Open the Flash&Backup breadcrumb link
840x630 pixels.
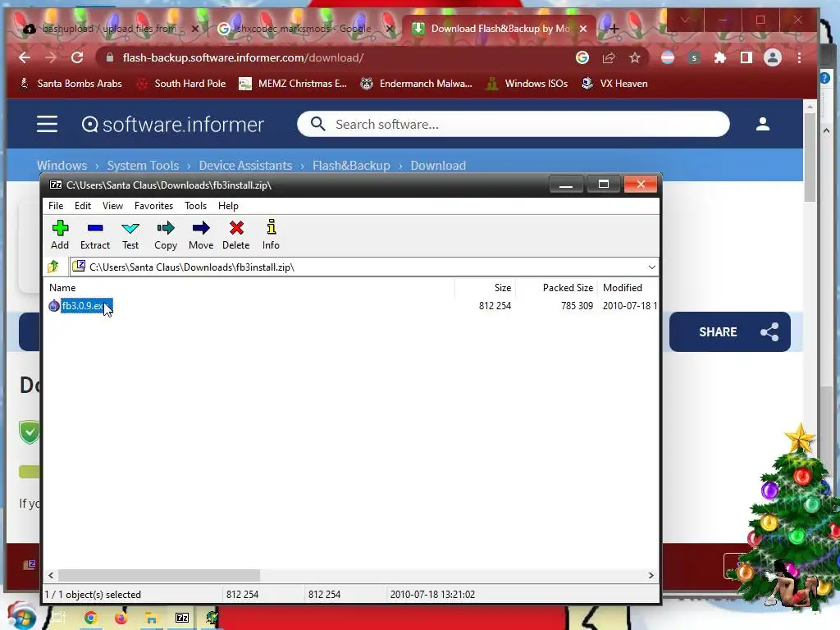351,166
